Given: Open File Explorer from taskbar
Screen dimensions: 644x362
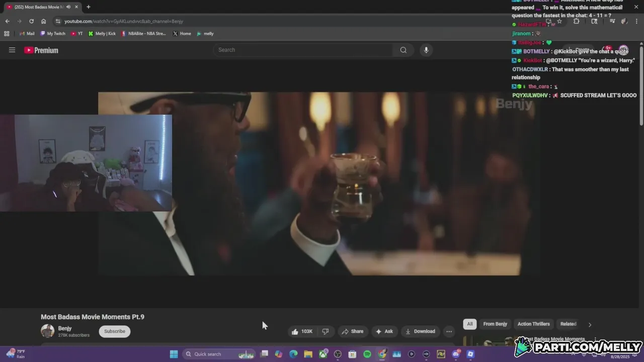Looking at the screenshot, I should [x=308, y=354].
